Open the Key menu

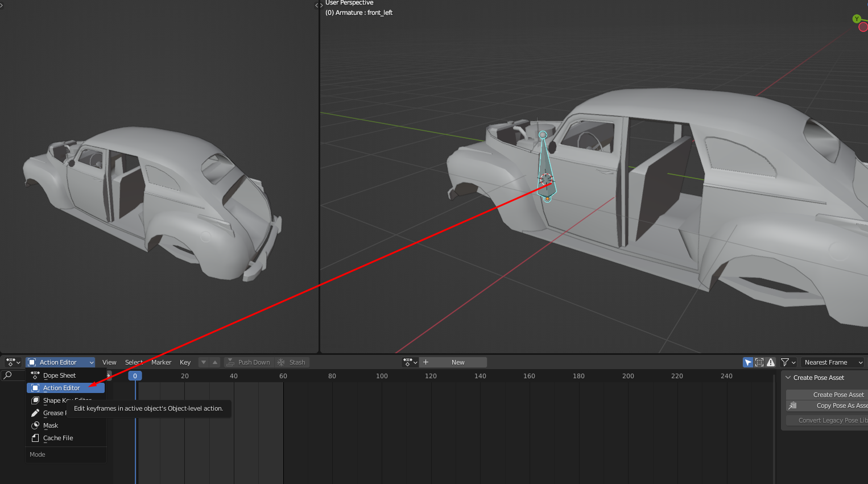(x=185, y=362)
